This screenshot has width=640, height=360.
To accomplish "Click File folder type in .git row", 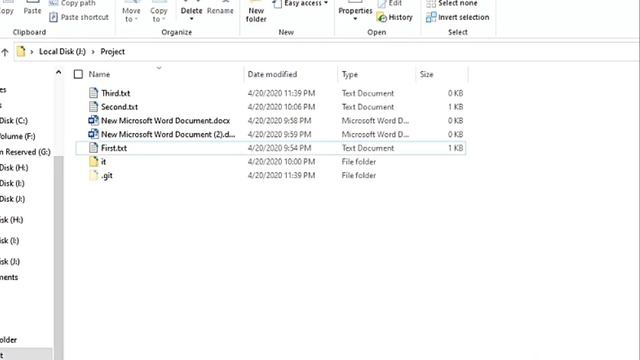I will (359, 176).
